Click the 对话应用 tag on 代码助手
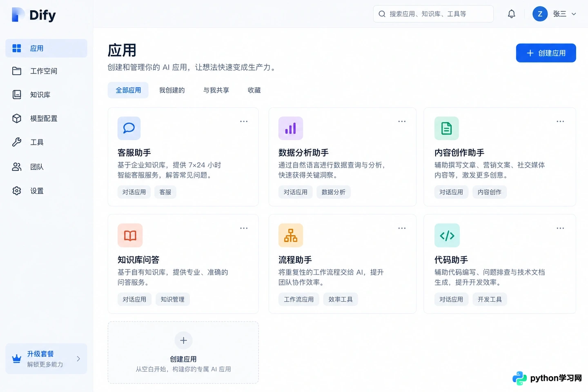Screen dimensions: 588x392 (451, 299)
